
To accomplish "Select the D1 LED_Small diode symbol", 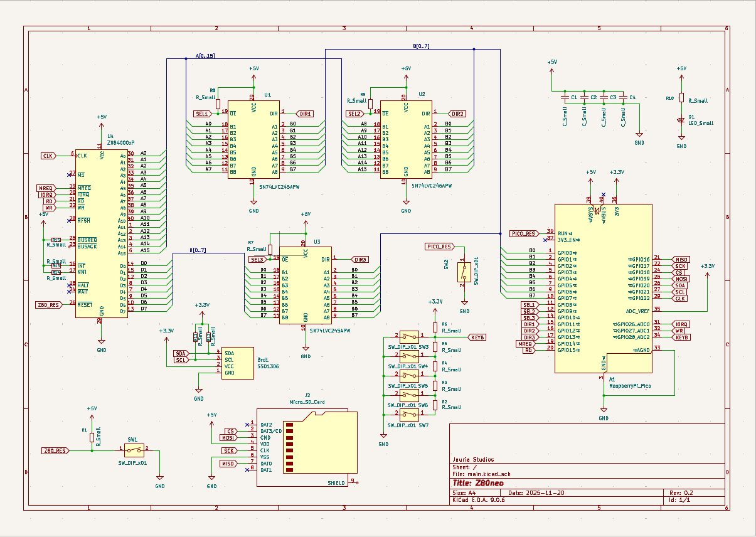I will coord(681,120).
